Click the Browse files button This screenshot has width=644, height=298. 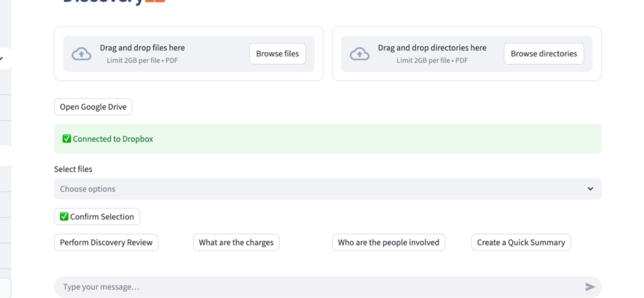(277, 54)
